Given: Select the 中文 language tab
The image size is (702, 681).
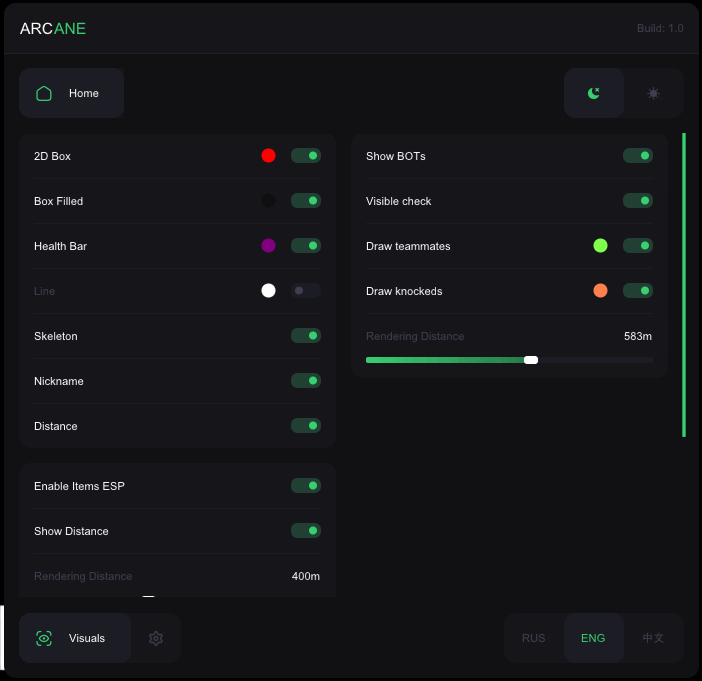Looking at the screenshot, I should pyautogui.click(x=653, y=638).
